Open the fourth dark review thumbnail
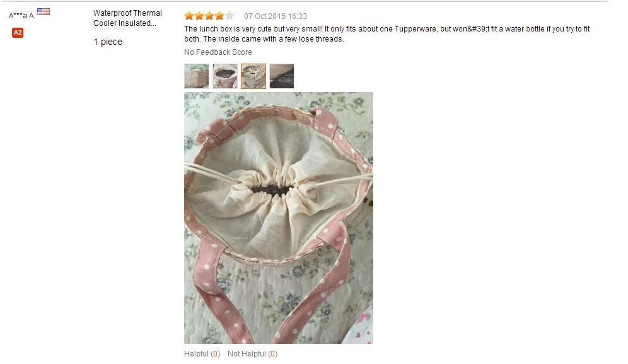This screenshot has height=364, width=628. (282, 76)
